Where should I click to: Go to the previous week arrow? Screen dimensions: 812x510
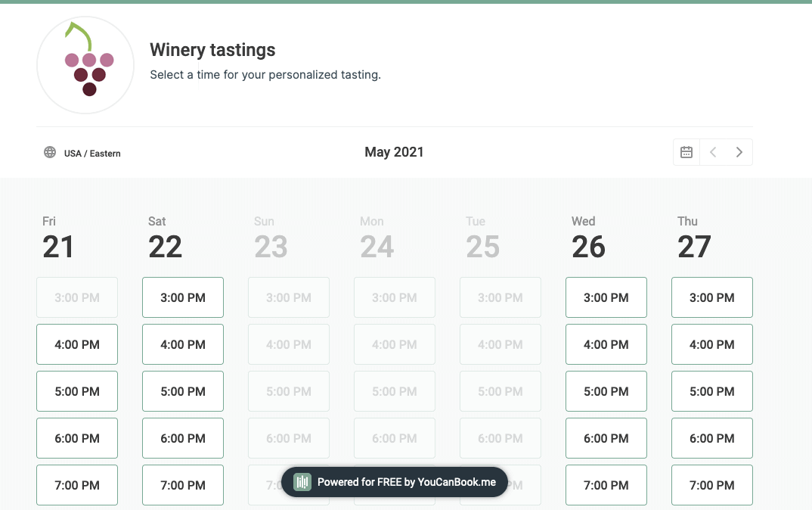[713, 152]
